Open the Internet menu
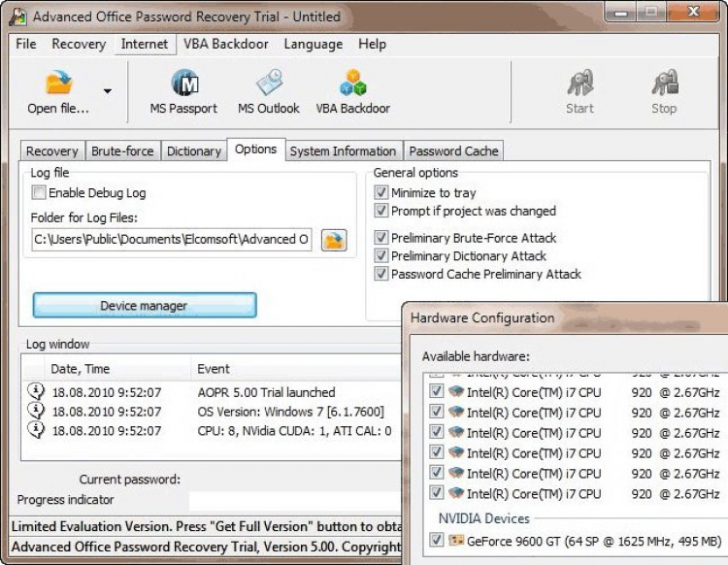Image resolution: width=728 pixels, height=565 pixels. (x=145, y=44)
